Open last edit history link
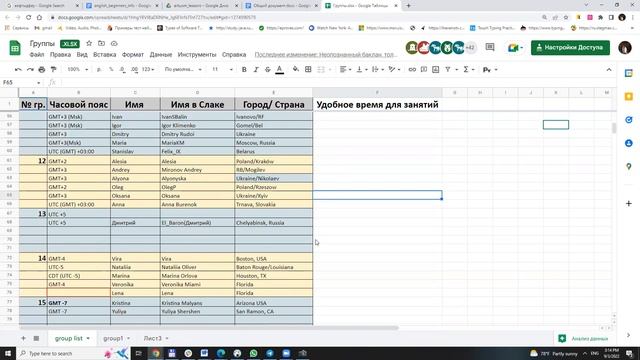 click(x=325, y=55)
